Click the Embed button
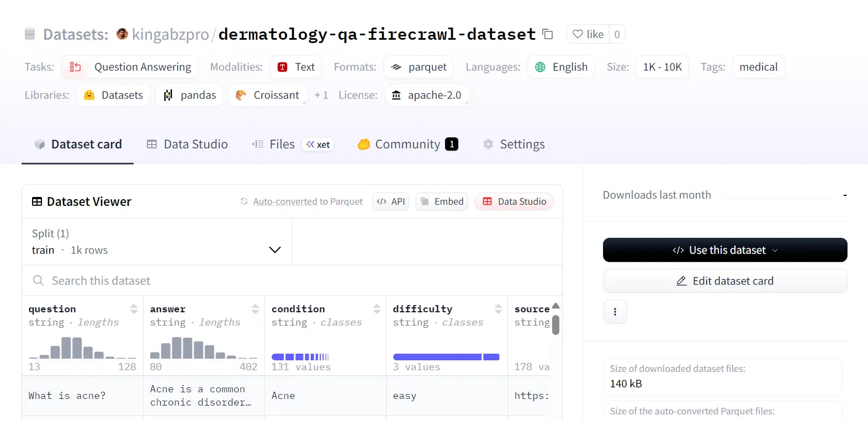The height and width of the screenshot is (421, 868). tap(442, 201)
